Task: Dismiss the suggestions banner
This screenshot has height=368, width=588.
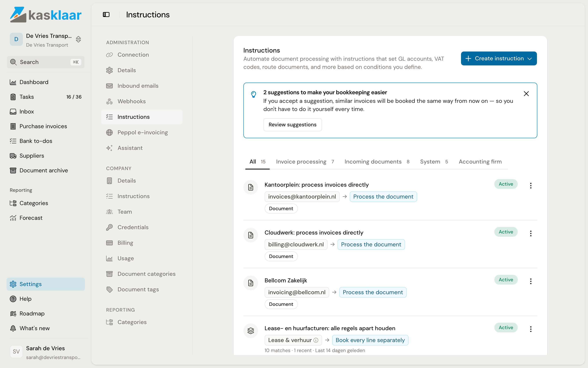Action: pyautogui.click(x=526, y=94)
